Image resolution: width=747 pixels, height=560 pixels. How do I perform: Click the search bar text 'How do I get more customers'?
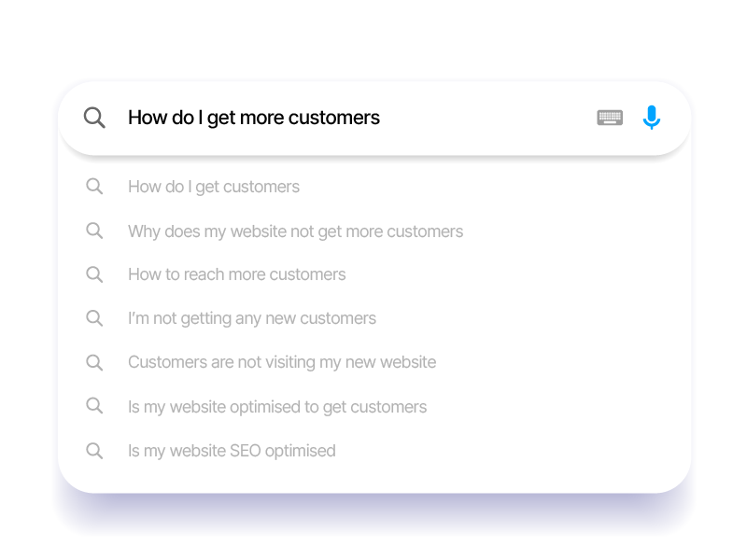click(254, 118)
